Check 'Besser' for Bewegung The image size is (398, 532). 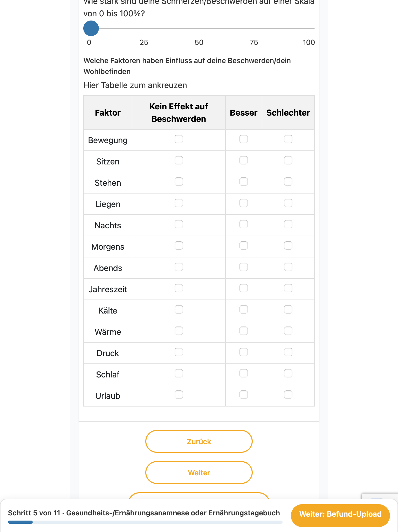click(243, 139)
